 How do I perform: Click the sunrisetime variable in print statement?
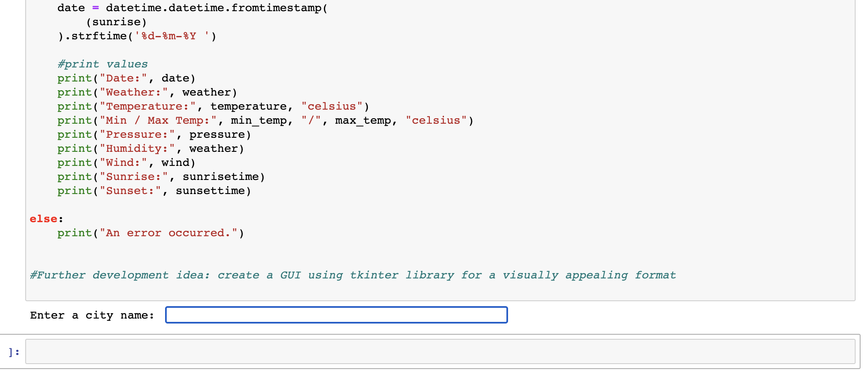tap(221, 177)
